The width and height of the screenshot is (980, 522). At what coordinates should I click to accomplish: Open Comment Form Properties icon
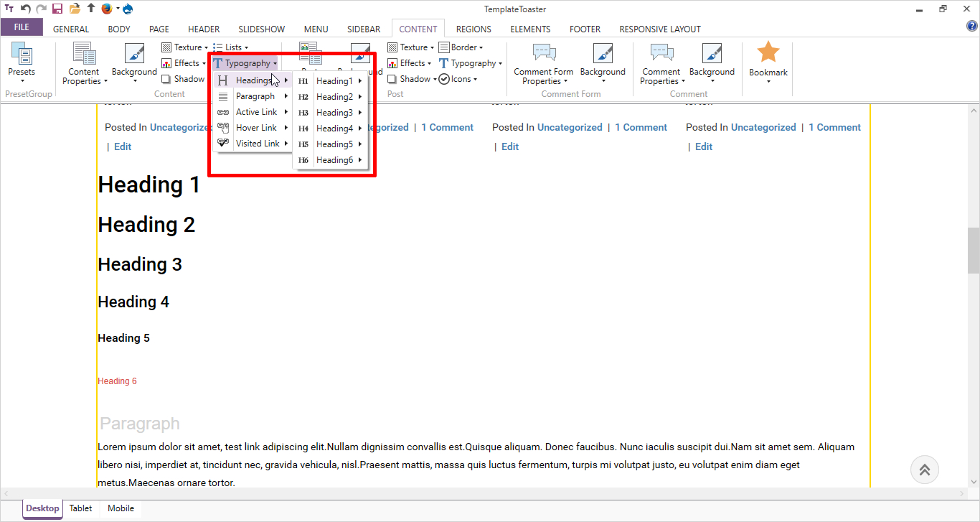tap(544, 55)
